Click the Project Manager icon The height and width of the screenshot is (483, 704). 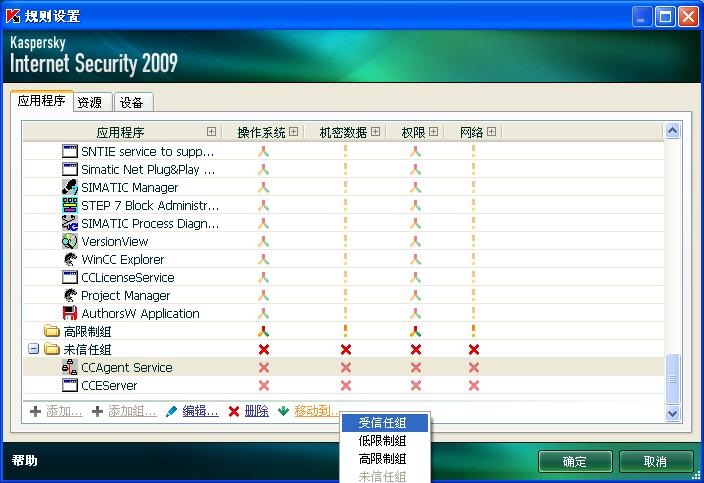(x=70, y=295)
